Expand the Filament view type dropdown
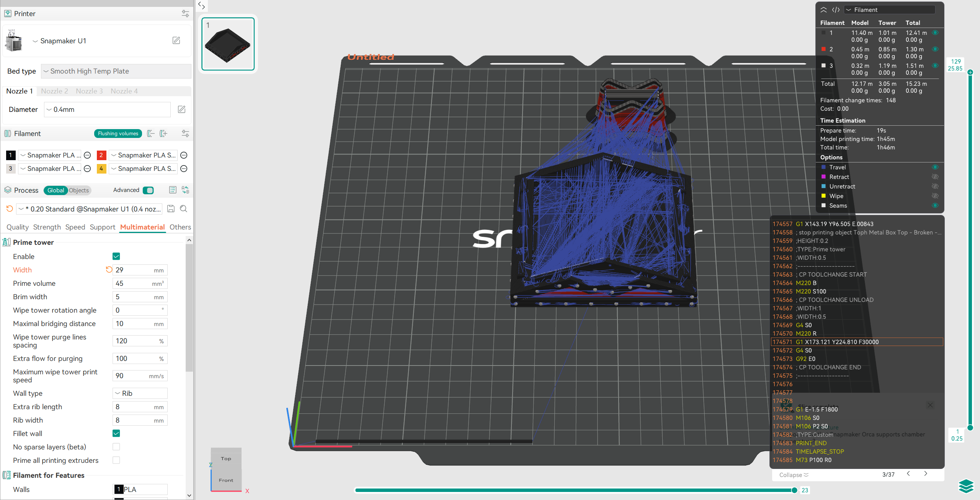Image resolution: width=980 pixels, height=500 pixels. pyautogui.click(x=889, y=10)
